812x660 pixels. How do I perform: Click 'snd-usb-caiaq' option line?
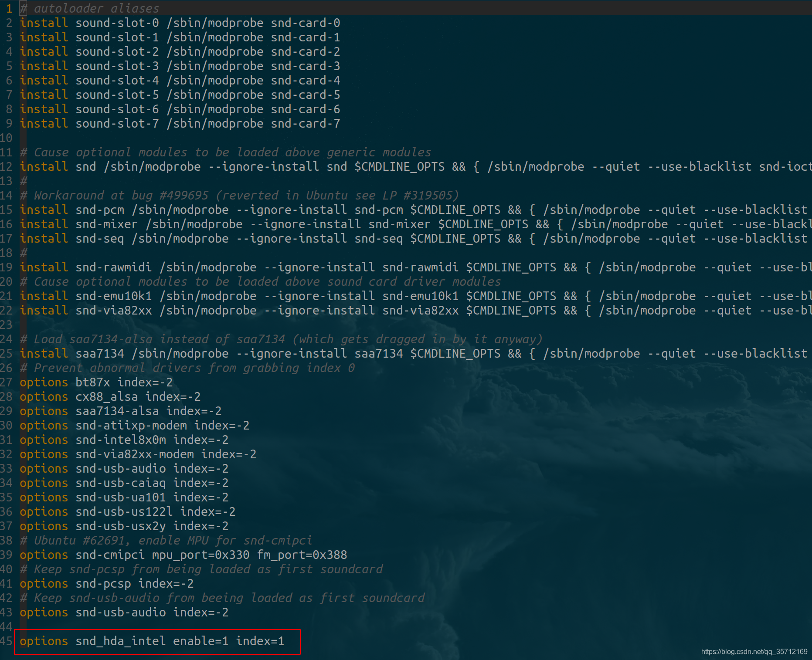[124, 483]
